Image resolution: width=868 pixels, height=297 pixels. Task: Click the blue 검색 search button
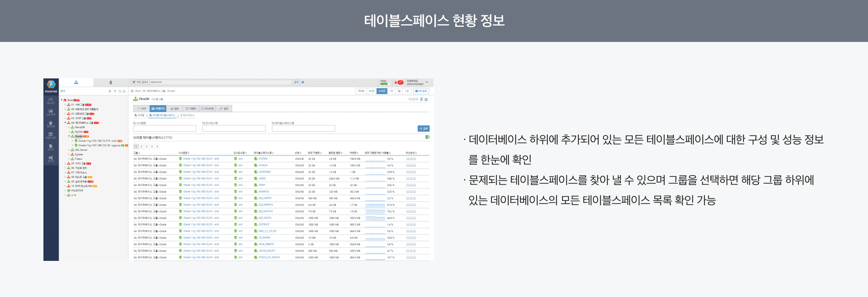[x=423, y=129]
